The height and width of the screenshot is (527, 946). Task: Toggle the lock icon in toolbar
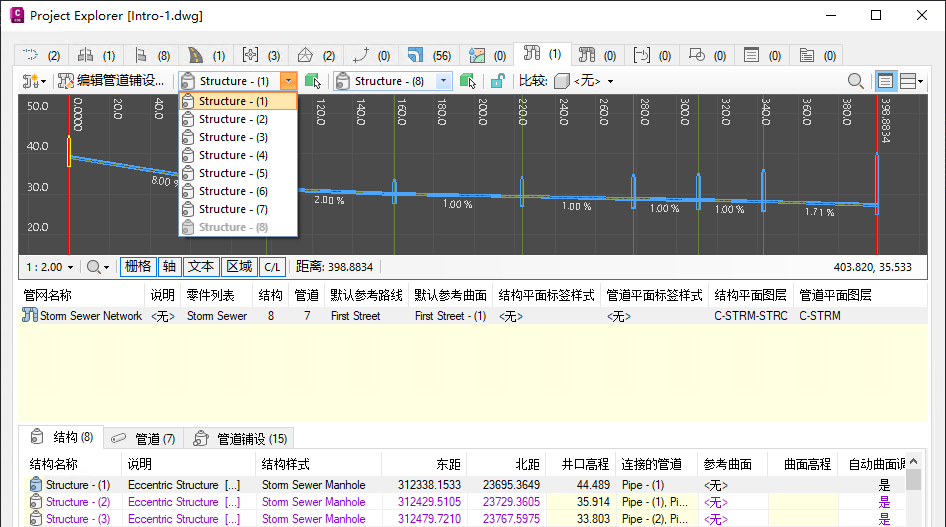497,81
